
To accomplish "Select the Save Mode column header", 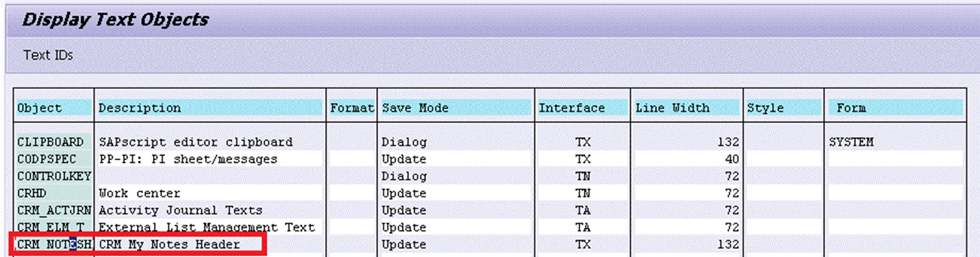I will click(456, 108).
